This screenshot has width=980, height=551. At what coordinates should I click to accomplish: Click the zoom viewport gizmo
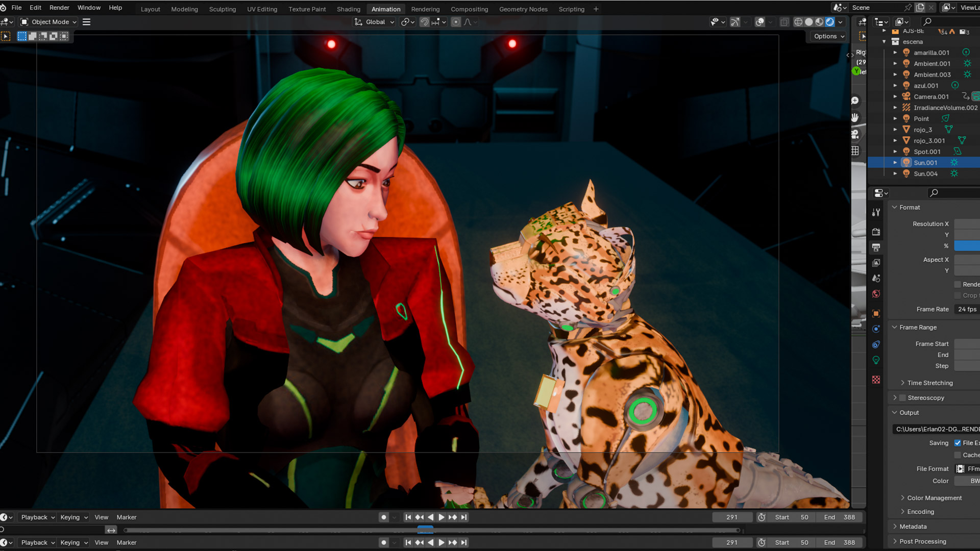pos(855,101)
